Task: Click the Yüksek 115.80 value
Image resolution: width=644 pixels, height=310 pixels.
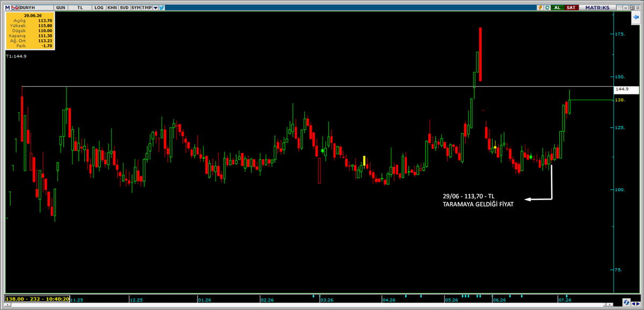Action: point(44,26)
